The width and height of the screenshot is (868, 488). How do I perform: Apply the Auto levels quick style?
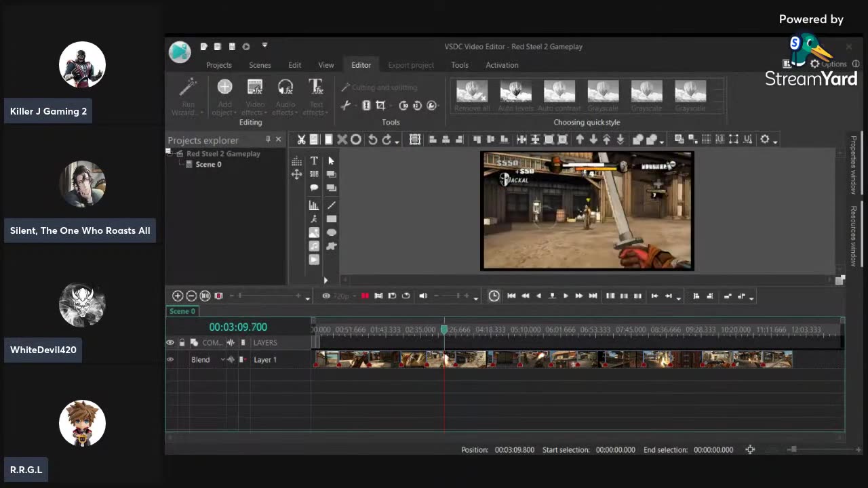515,96
